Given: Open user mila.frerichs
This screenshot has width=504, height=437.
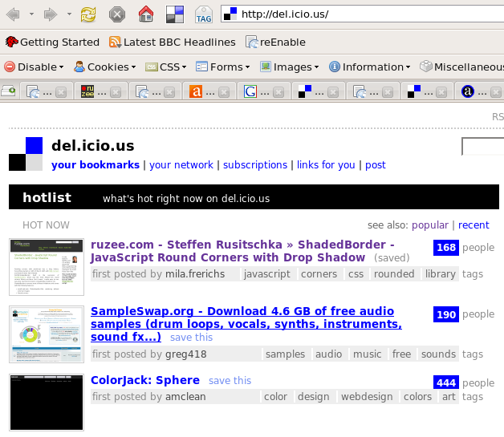Looking at the screenshot, I should point(195,274).
